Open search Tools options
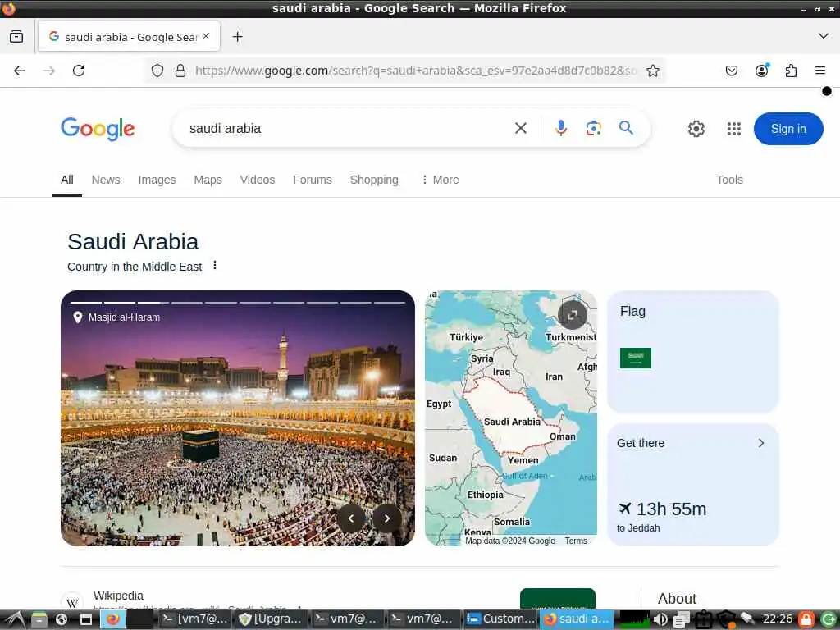The width and height of the screenshot is (840, 630). tap(729, 180)
